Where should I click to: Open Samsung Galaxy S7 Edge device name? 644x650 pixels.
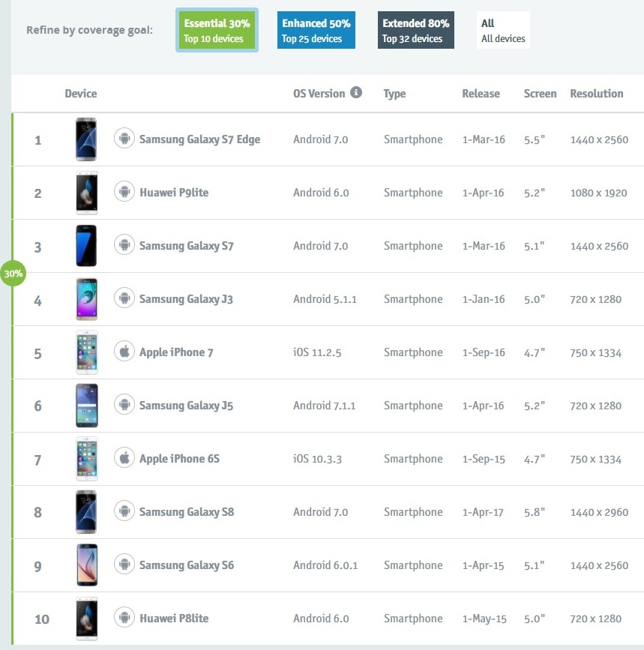tap(199, 139)
